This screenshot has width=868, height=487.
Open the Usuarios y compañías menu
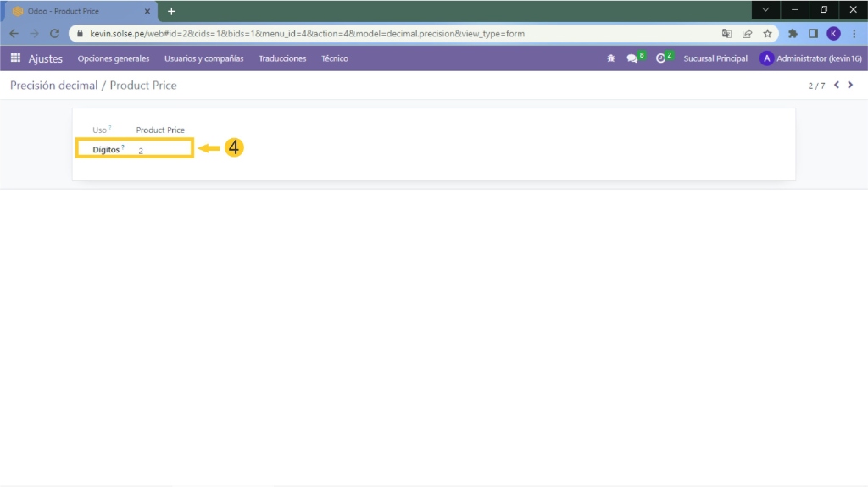pyautogui.click(x=203, y=58)
